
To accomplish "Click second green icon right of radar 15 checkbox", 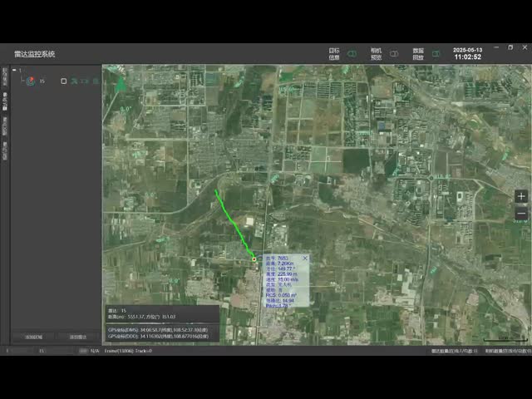I will 85,81.
